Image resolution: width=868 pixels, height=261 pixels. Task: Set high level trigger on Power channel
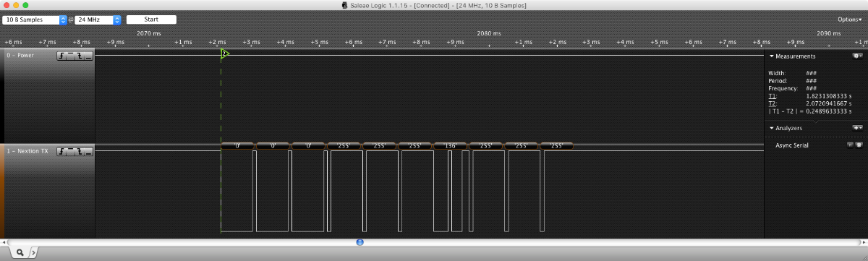point(70,56)
